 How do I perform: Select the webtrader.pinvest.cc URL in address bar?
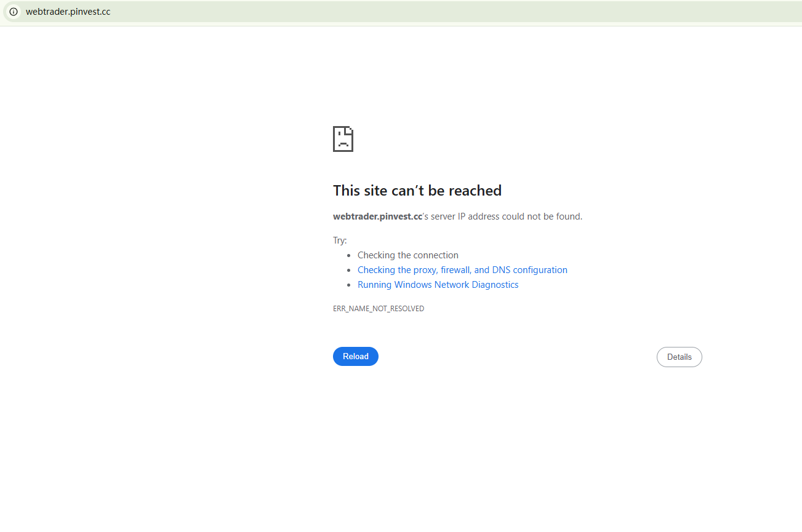(68, 12)
